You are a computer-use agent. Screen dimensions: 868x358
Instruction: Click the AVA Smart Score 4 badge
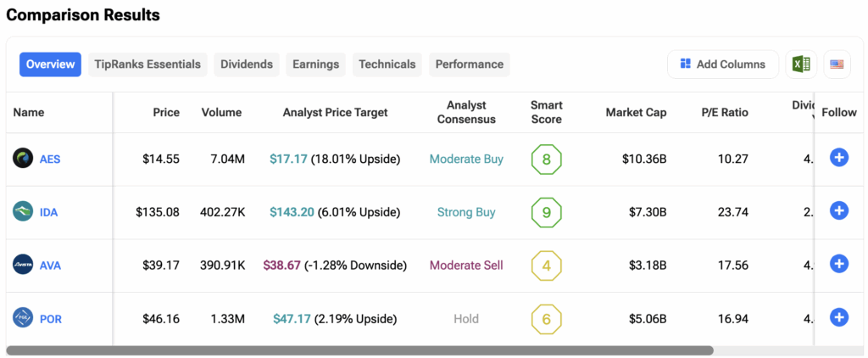(547, 266)
